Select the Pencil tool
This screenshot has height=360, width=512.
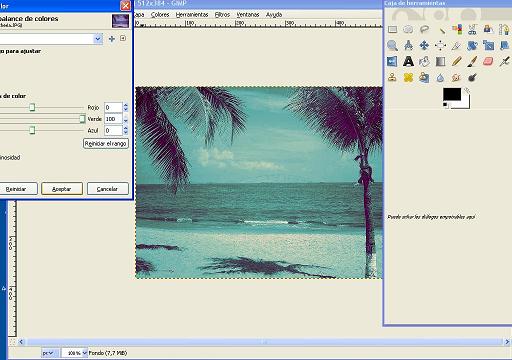pos(457,62)
